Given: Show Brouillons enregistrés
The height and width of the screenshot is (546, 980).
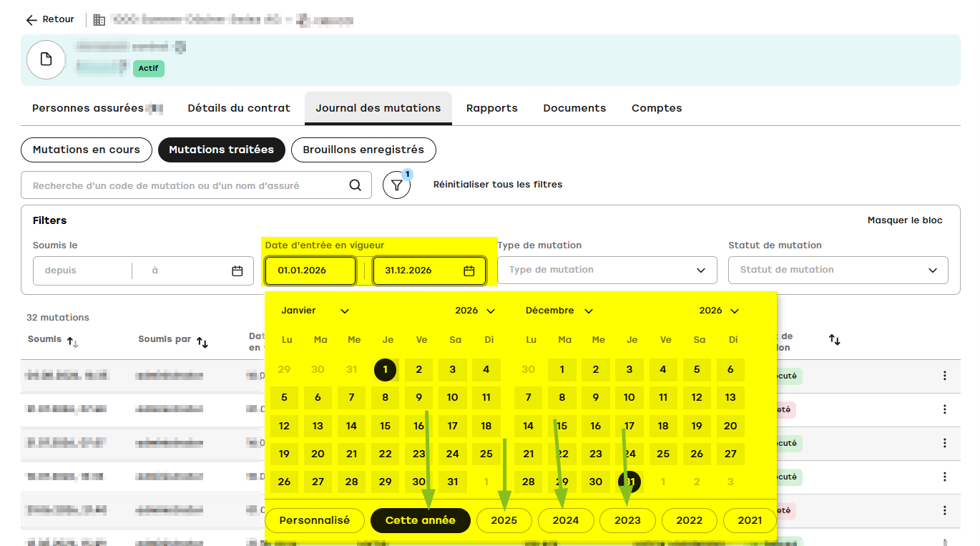Looking at the screenshot, I should pyautogui.click(x=363, y=150).
